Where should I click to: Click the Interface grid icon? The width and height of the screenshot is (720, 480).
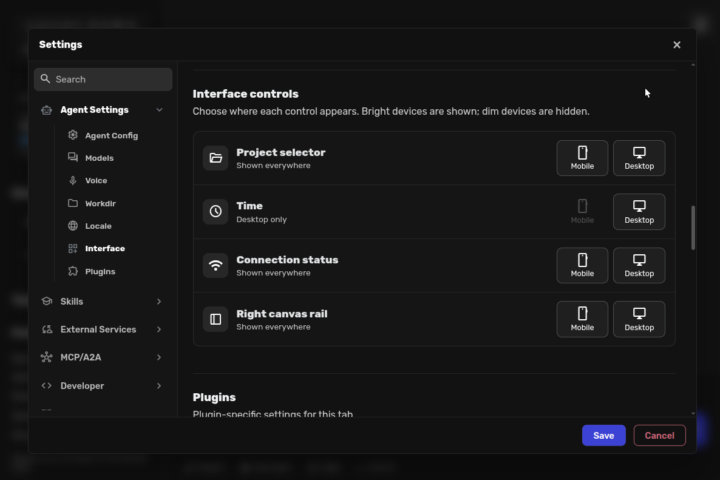click(x=73, y=248)
